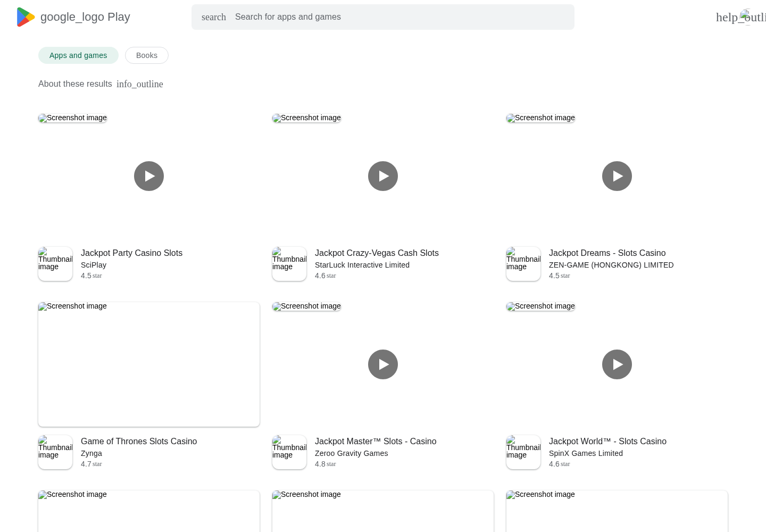Open the Jackpot Crazy-Vegas Cash Slots title

377,253
